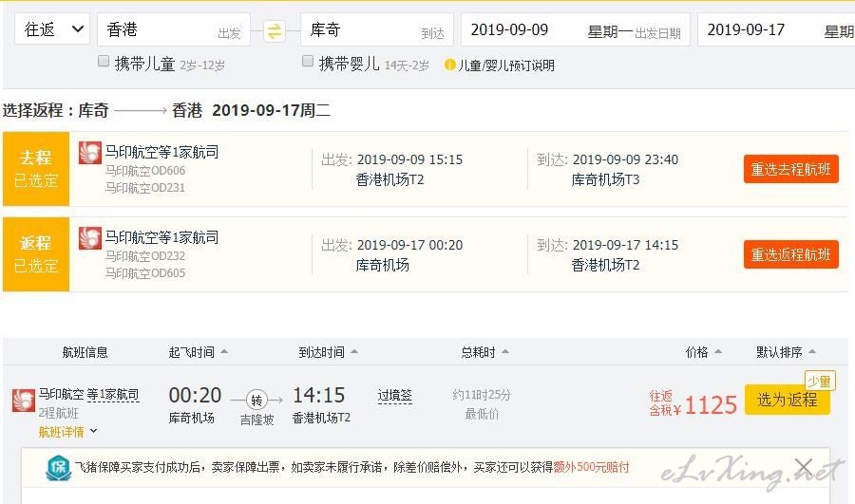Click the child/infant booking info icon
Image resolution: width=855 pixels, height=504 pixels.
click(450, 65)
